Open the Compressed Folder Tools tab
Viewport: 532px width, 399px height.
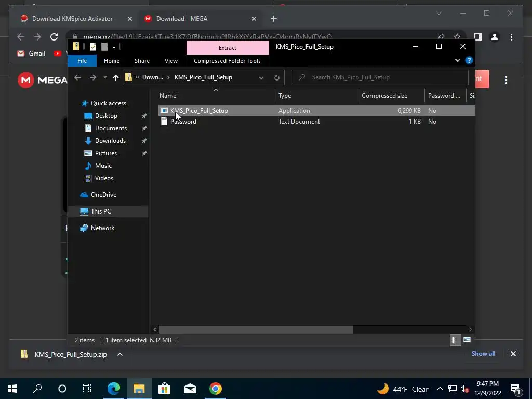coord(228,61)
